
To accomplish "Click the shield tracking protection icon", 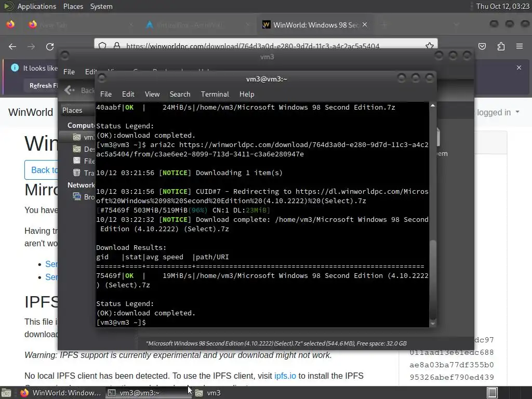I will coord(102,46).
